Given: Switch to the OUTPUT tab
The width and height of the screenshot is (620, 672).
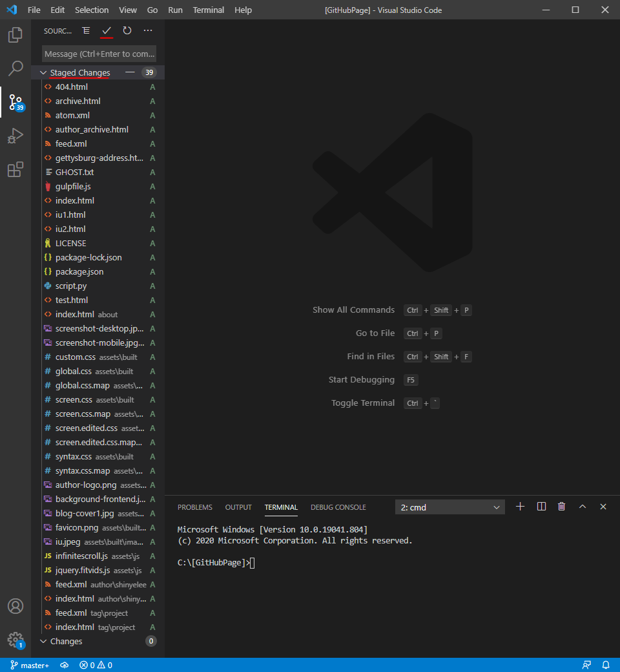Looking at the screenshot, I should pyautogui.click(x=238, y=507).
